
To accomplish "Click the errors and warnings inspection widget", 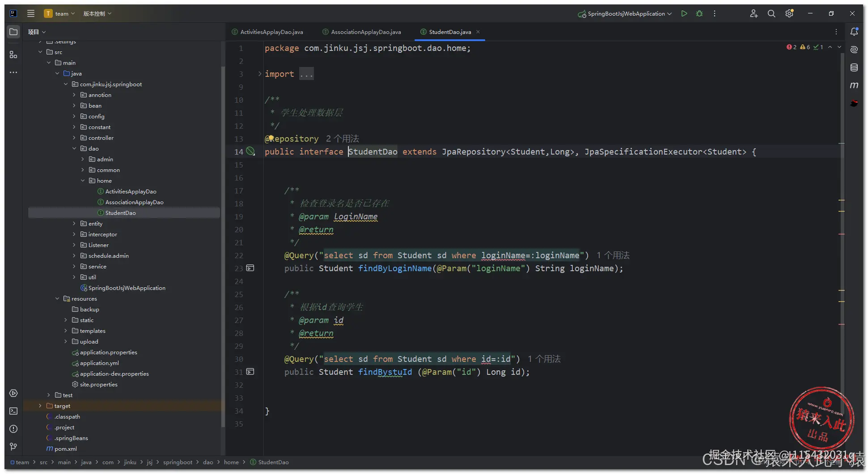I will point(805,47).
